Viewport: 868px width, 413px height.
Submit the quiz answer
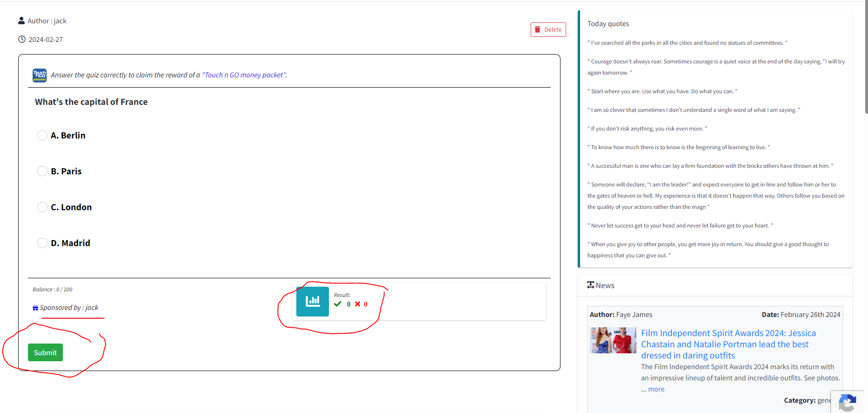(x=45, y=352)
